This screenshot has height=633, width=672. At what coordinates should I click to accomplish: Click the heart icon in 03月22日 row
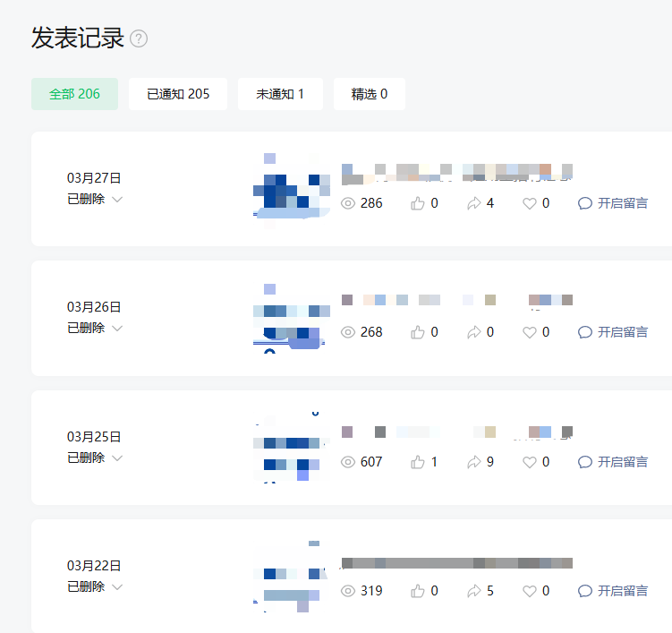(530, 591)
